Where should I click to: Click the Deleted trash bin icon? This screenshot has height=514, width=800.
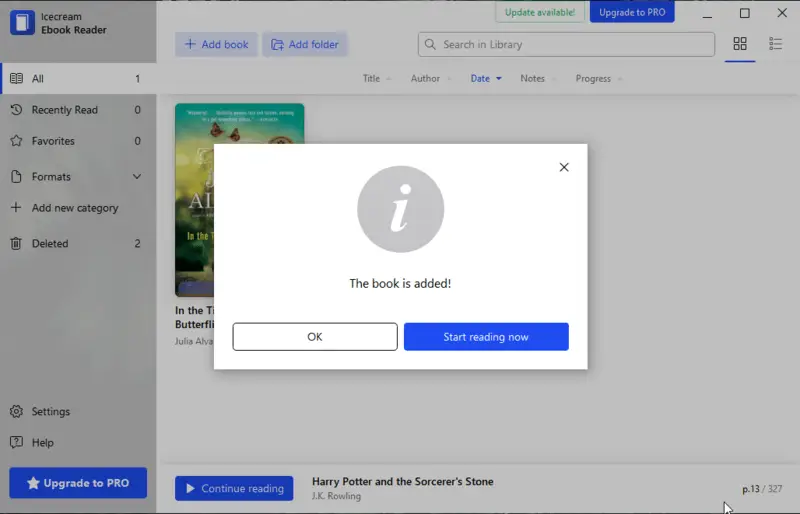[16, 243]
